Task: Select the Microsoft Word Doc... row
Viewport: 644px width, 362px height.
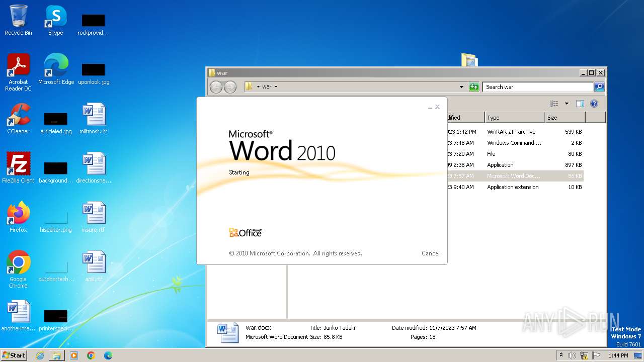Action: coord(514,176)
